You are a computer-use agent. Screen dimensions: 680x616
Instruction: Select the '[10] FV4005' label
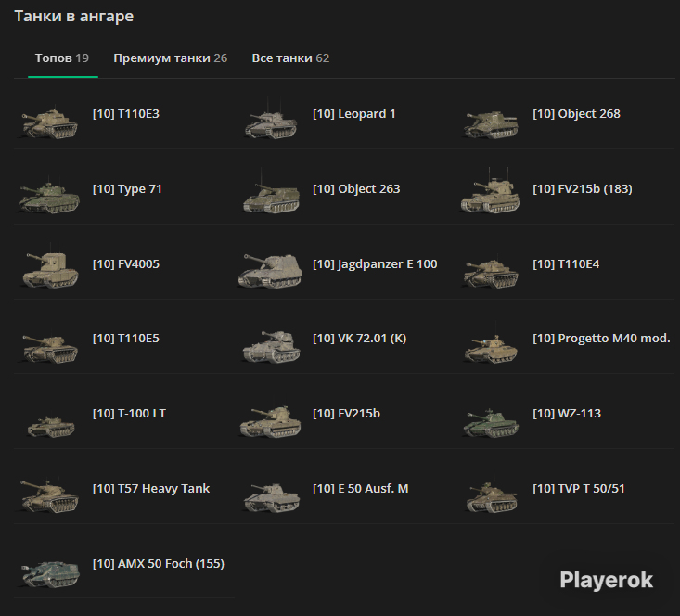click(x=126, y=264)
